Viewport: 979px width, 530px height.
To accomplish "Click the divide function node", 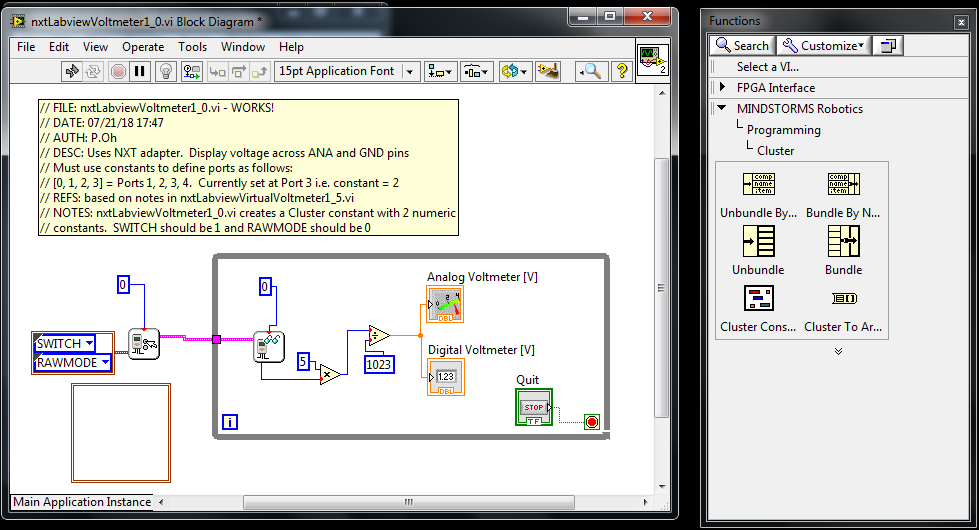I will pyautogui.click(x=379, y=335).
